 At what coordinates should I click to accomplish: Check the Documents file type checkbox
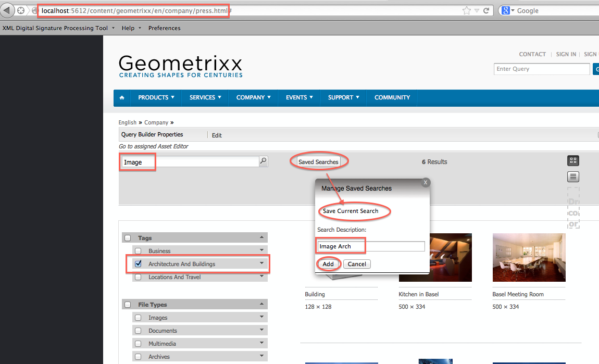pyautogui.click(x=138, y=331)
